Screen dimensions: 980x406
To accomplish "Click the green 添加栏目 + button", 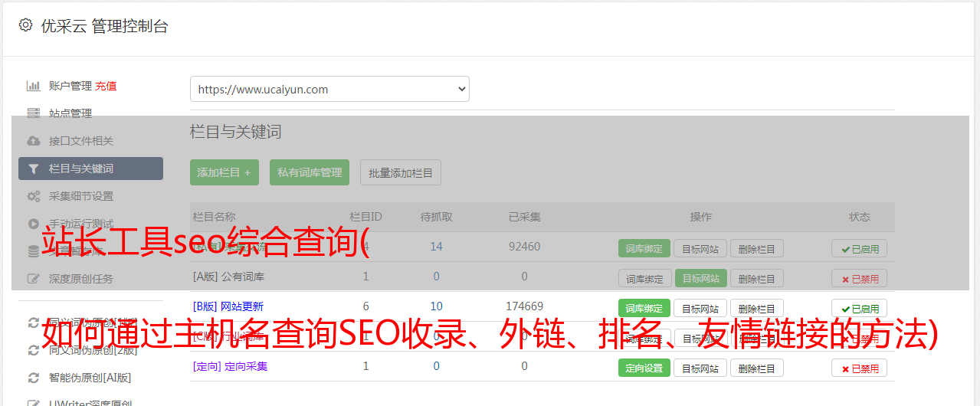I will click(225, 172).
